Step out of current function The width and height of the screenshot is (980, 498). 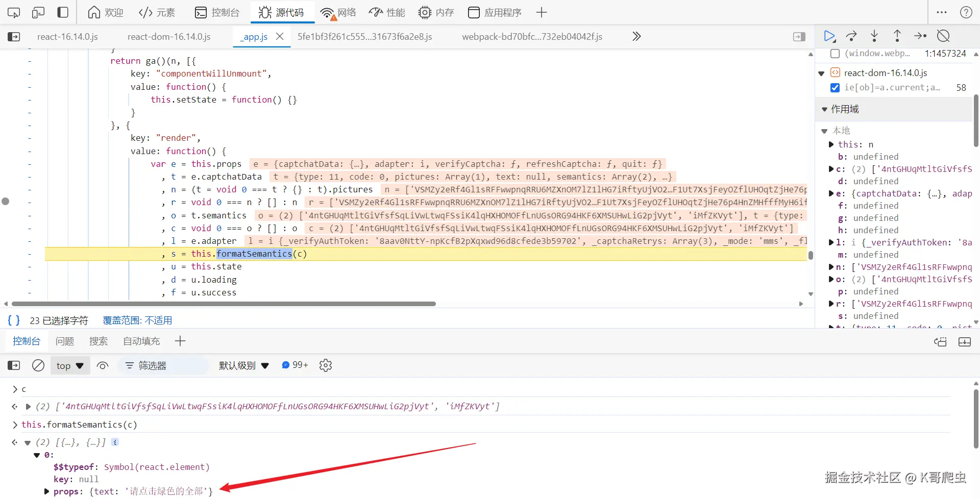(897, 36)
